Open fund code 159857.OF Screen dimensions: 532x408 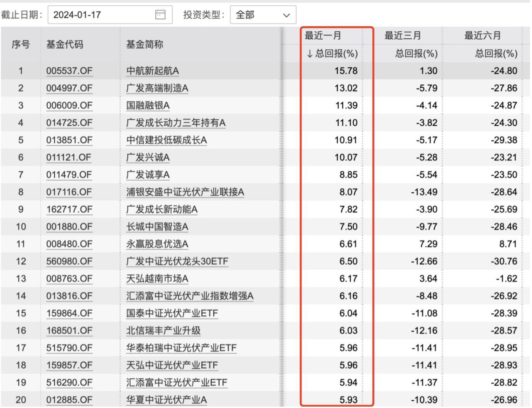[x=69, y=365]
